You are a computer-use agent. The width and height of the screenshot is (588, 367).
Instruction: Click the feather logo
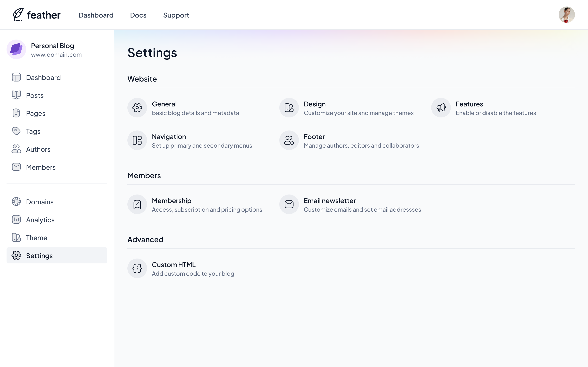pyautogui.click(x=37, y=15)
